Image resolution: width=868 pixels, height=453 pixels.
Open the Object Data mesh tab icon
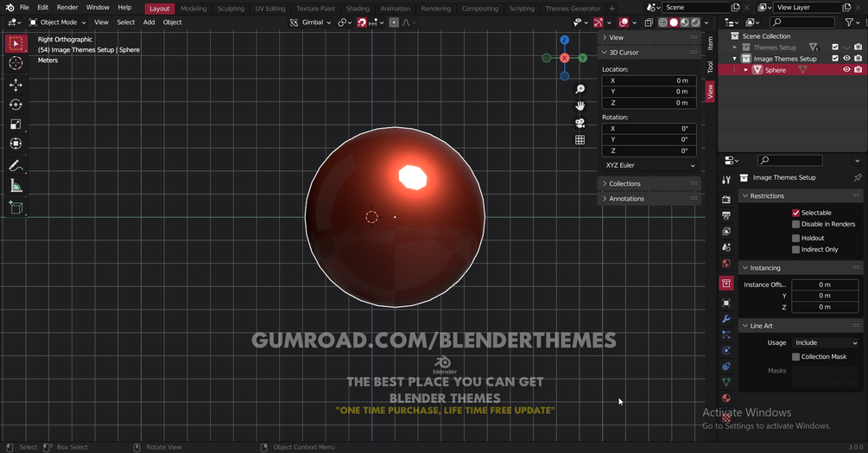[x=726, y=382]
